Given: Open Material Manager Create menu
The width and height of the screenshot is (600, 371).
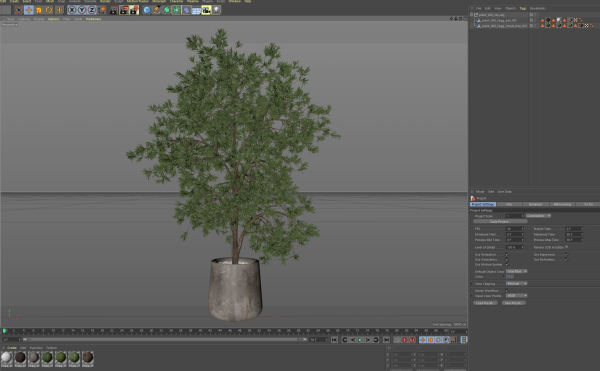Looking at the screenshot, I should [12, 348].
